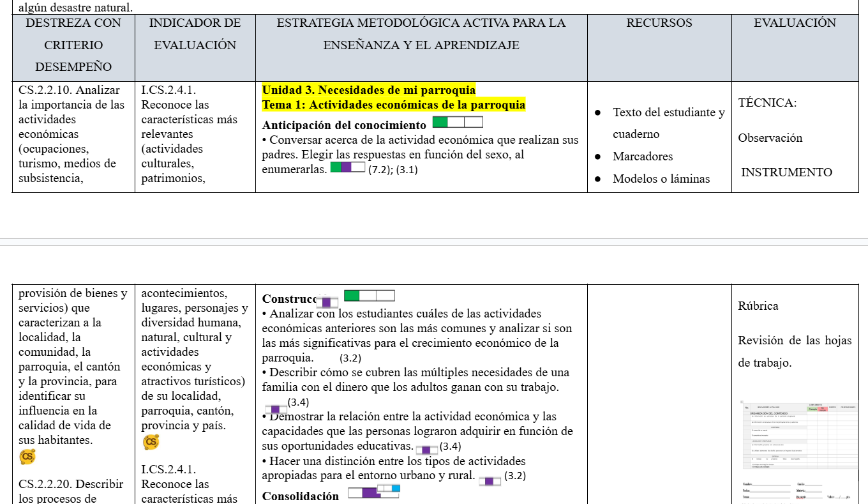868x504 pixels.
Task: Click the purple box after 'oportunidades educativas.'
Action: 427,450
